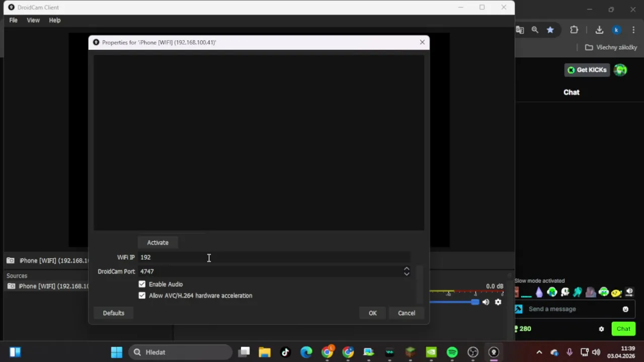Open Chrome downloads icon
Screen dimensions: 644x362
tap(599, 30)
